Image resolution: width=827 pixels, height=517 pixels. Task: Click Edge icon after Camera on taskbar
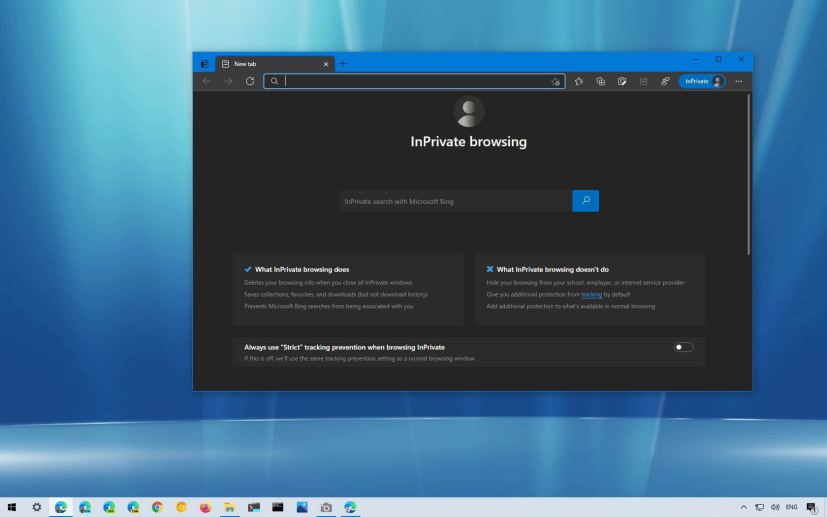click(x=350, y=507)
